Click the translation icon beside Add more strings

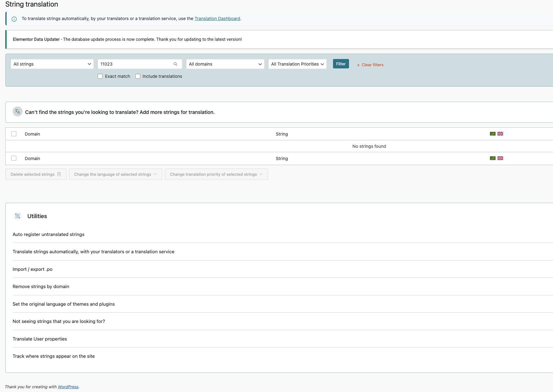(18, 112)
